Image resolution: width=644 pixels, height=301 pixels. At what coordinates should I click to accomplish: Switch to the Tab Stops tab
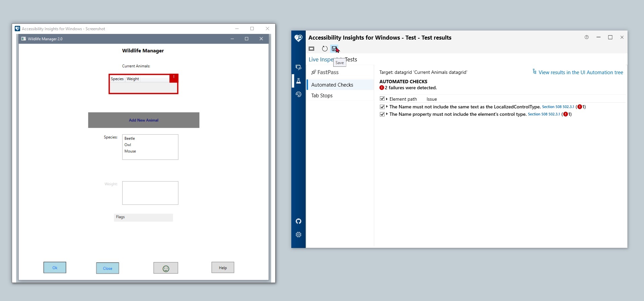(340, 96)
